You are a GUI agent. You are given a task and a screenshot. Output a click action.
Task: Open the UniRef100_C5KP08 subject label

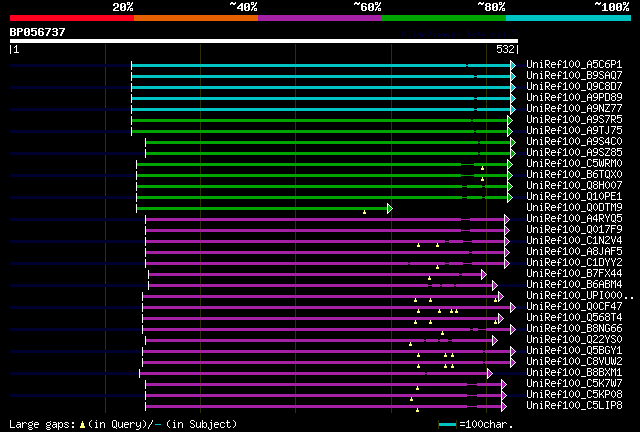pos(574,395)
